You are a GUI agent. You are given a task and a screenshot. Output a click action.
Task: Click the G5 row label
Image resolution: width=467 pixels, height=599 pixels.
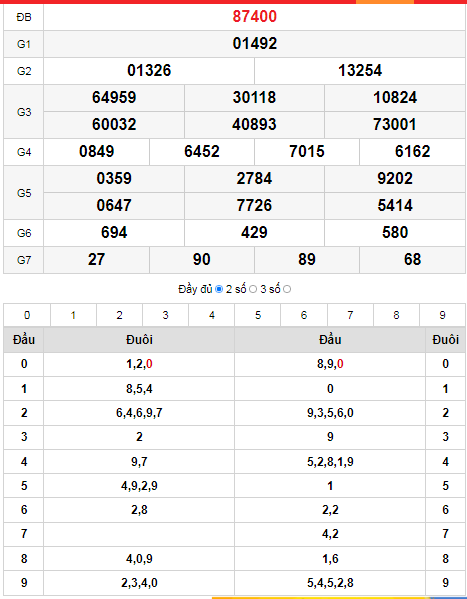[24, 193]
